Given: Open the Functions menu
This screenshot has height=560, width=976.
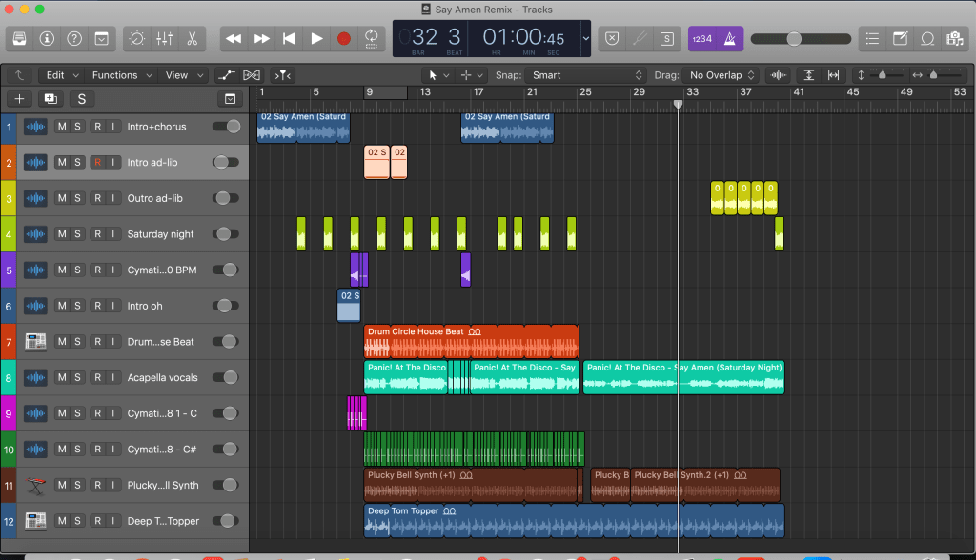Looking at the screenshot, I should [x=119, y=75].
